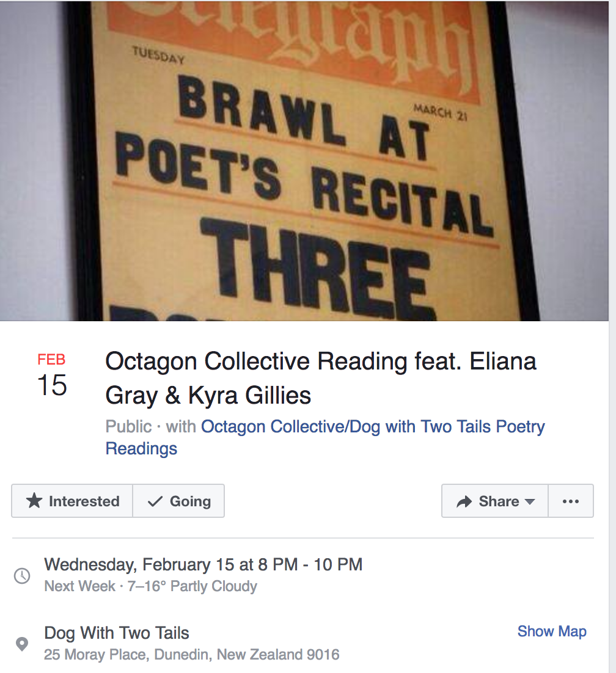This screenshot has width=616, height=673.
Task: Click the Wednesday, February 15 time line
Action: click(x=203, y=564)
